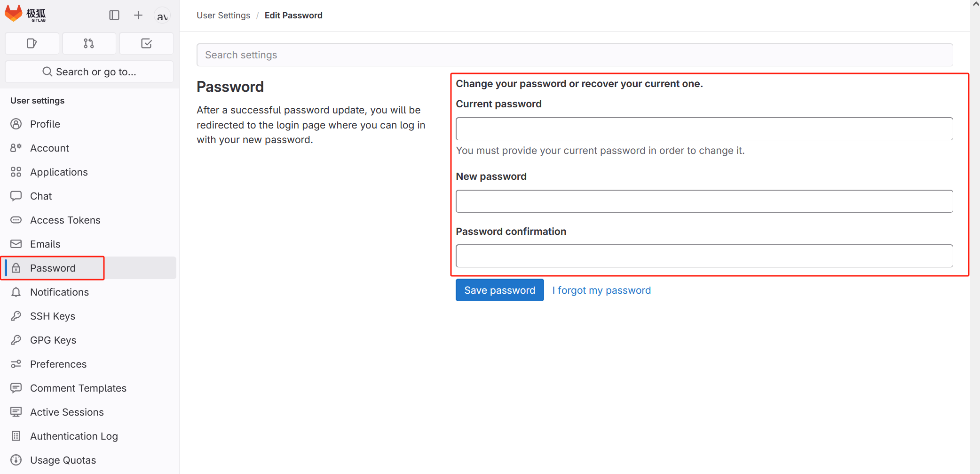Image resolution: width=980 pixels, height=474 pixels.
Task: Focus the Current password field
Action: click(x=704, y=129)
